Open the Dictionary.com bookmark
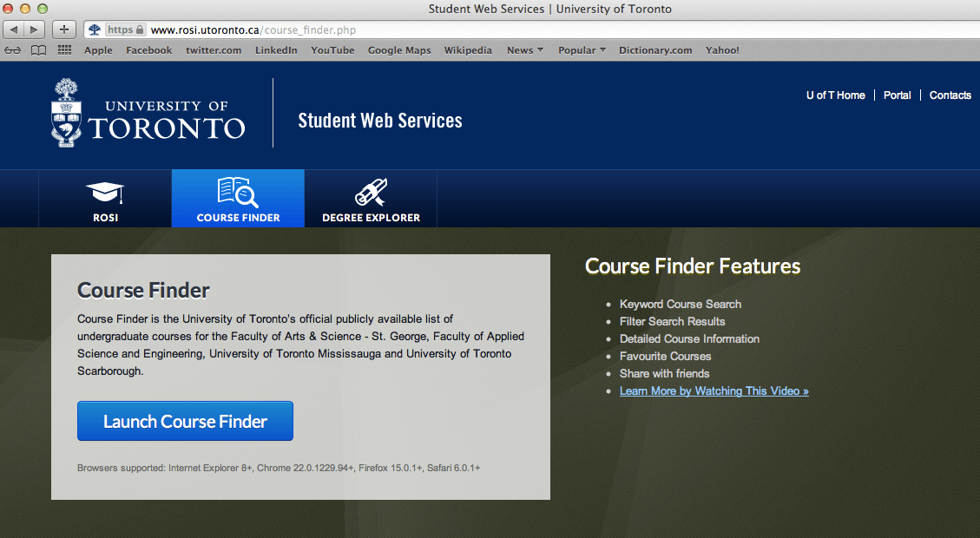Screen dimensions: 980x538 tap(655, 50)
